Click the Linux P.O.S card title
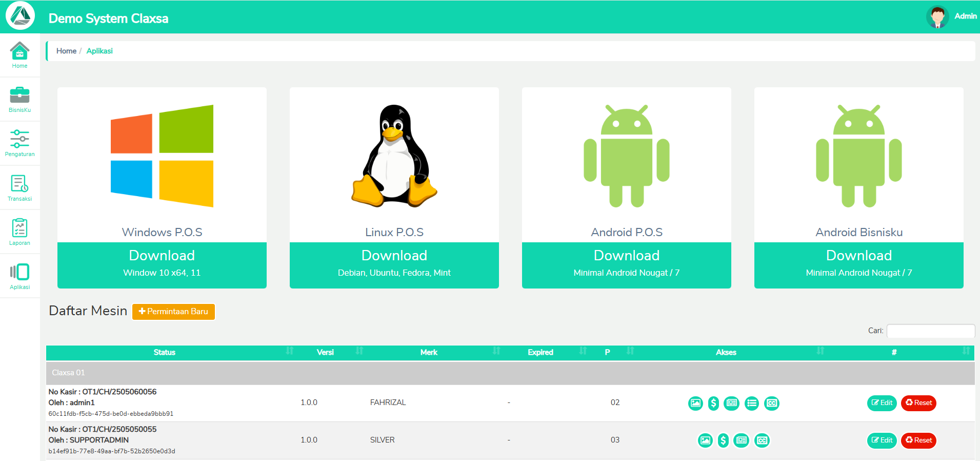 coord(394,233)
